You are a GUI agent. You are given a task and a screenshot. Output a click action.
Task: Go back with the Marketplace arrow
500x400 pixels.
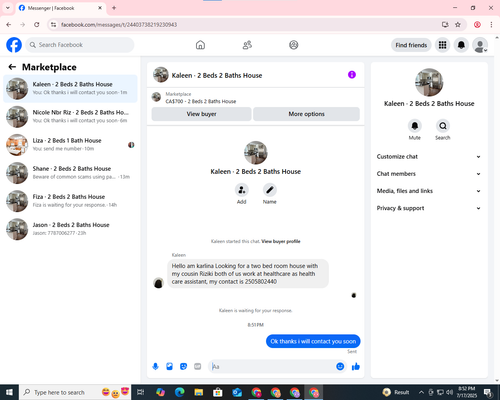coord(12,67)
